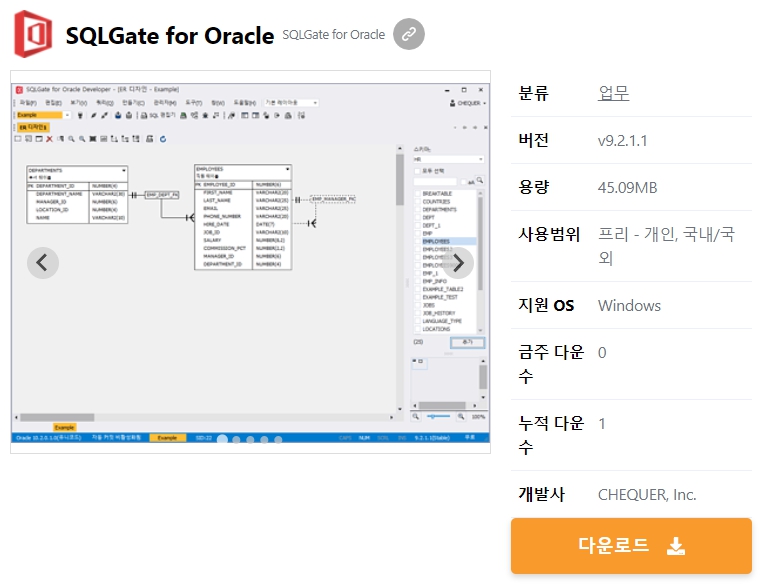The width and height of the screenshot is (762, 584).
Task: Jump to the third carousel dot
Action: [x=250, y=440]
